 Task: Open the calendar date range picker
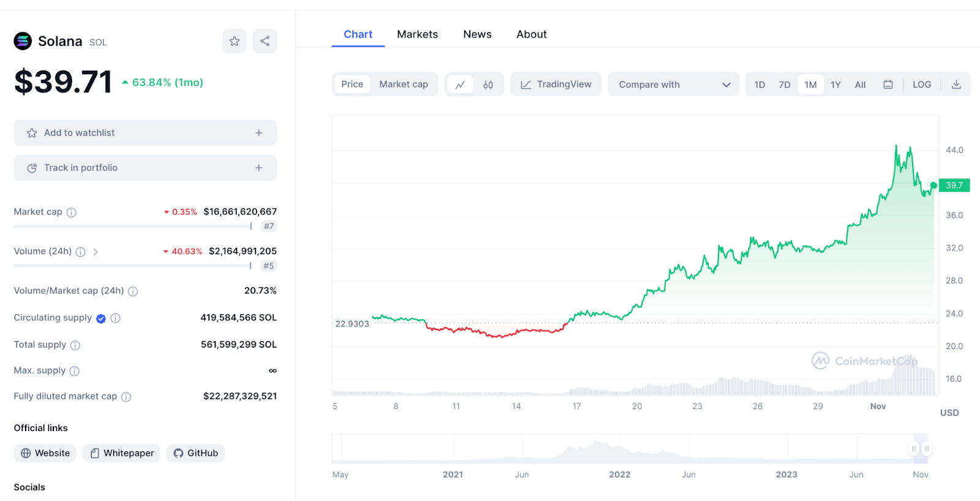point(888,85)
